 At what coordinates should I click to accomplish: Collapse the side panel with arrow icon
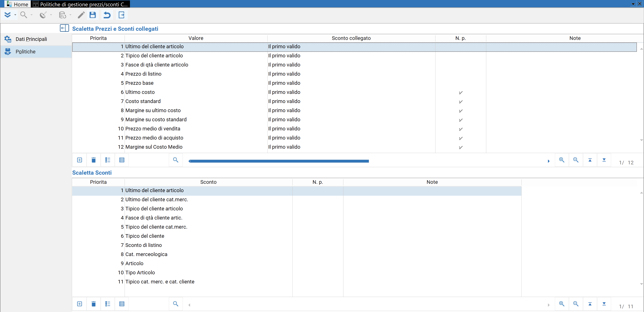pos(64,28)
